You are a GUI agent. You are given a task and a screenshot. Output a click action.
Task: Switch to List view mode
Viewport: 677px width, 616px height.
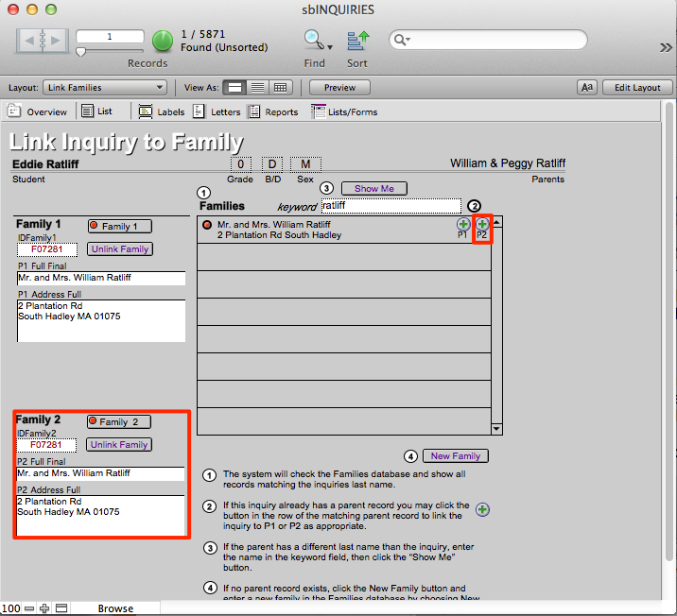click(x=257, y=88)
